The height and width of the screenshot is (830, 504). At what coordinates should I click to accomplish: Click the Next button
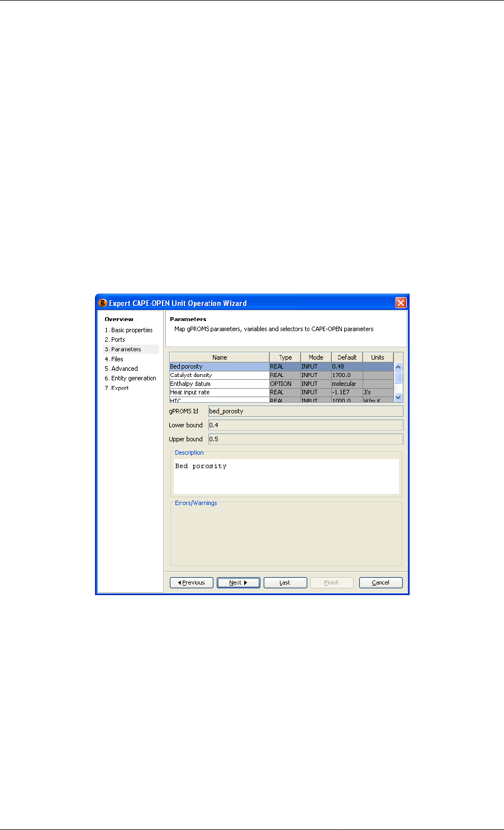click(x=239, y=582)
